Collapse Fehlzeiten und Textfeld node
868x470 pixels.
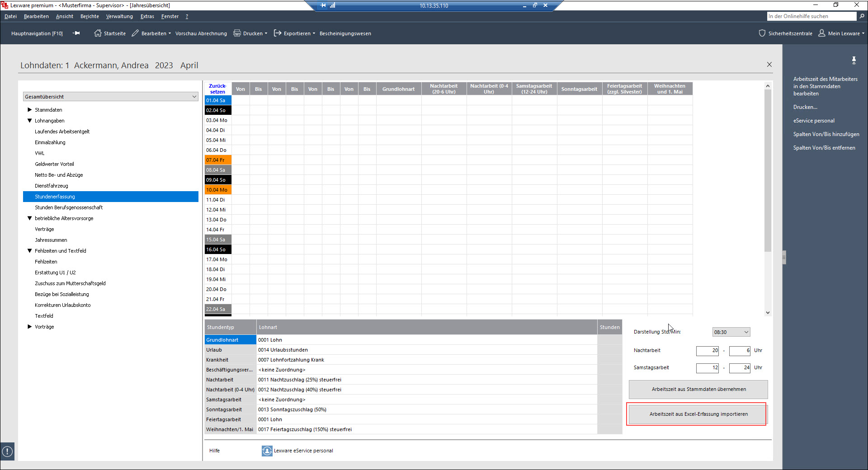click(x=30, y=250)
